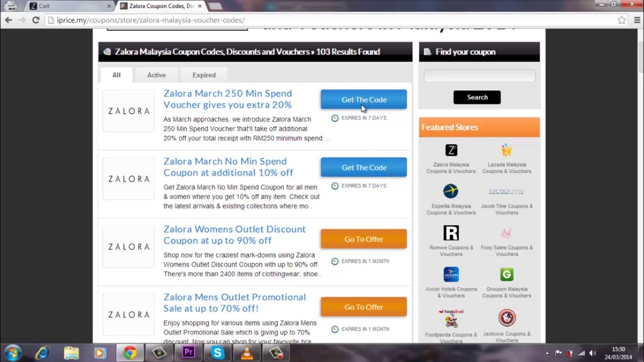Open 'Accor Hotels Coupons & Vouchers' text link

click(451, 292)
